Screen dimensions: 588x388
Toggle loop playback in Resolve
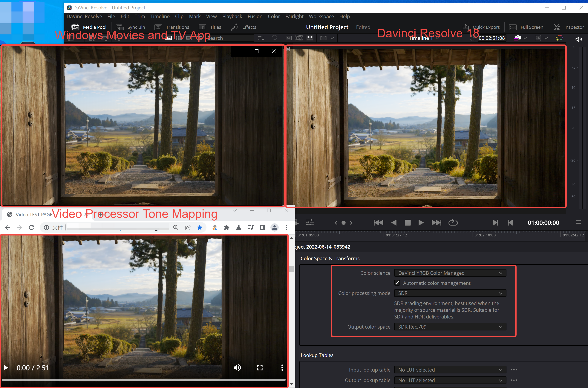[453, 222]
